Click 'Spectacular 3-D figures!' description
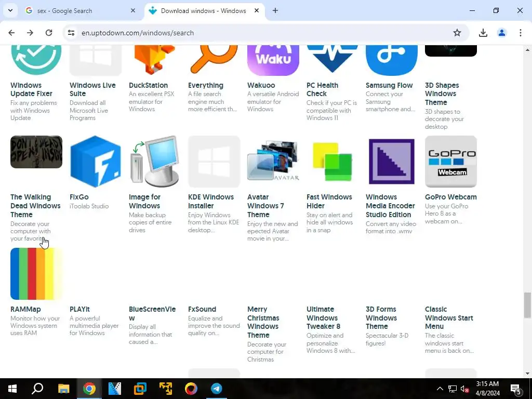 (387, 339)
